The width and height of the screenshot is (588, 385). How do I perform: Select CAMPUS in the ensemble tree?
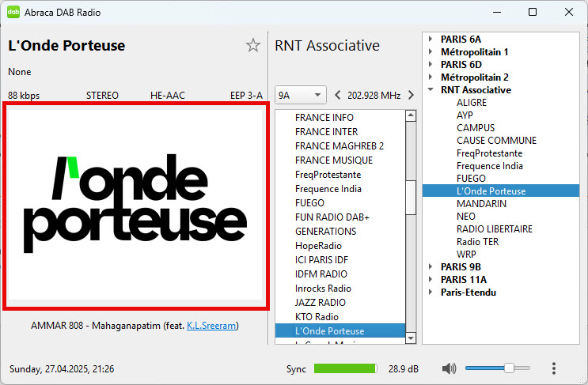[476, 128]
